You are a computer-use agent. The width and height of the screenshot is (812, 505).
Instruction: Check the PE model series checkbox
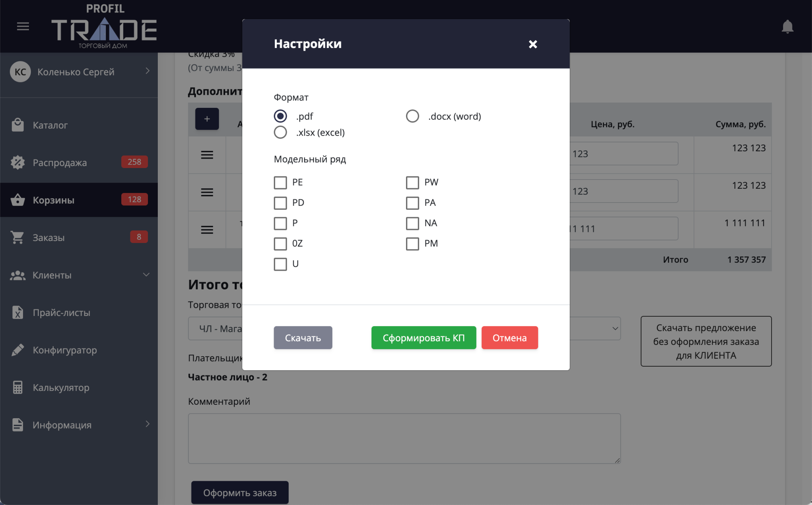[x=280, y=182]
